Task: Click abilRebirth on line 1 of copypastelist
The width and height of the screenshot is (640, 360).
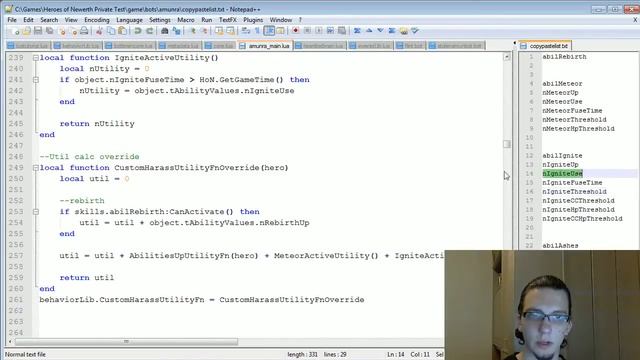Action: 564,57
